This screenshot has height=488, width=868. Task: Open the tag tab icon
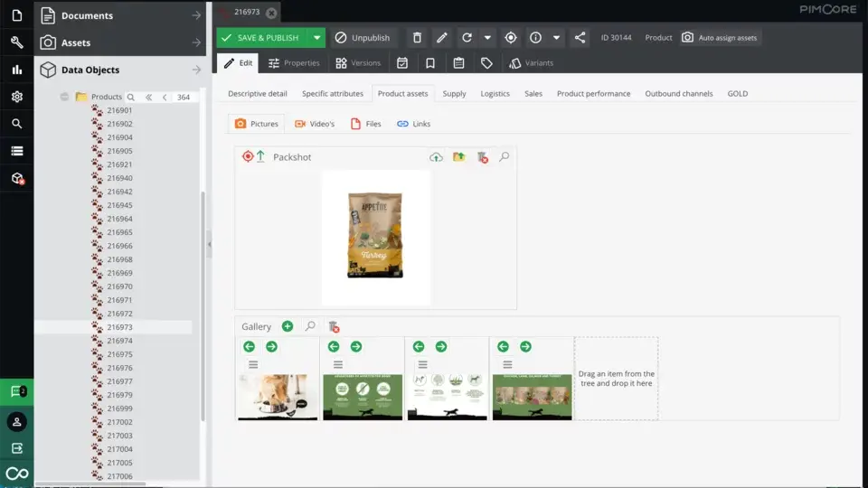coord(486,63)
